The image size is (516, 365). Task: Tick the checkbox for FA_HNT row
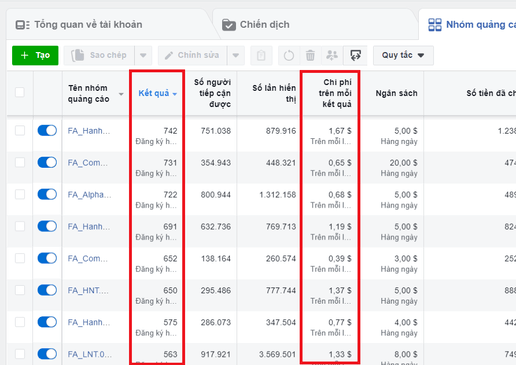pos(20,290)
